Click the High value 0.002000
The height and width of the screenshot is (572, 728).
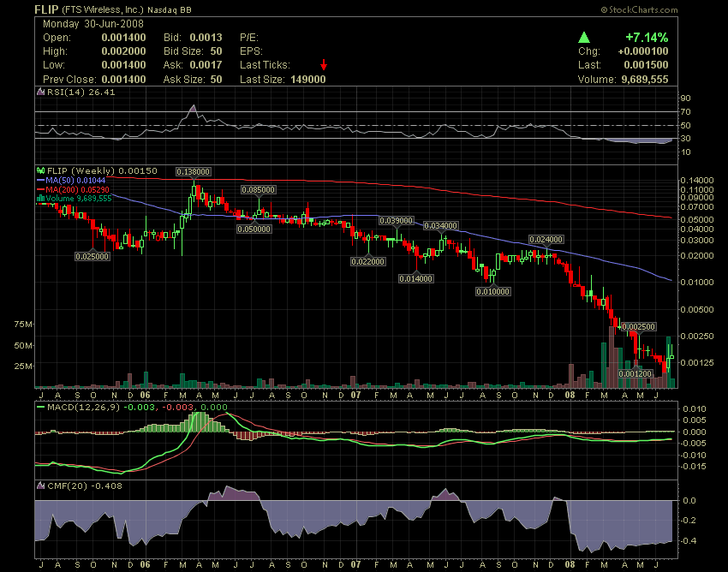123,51
